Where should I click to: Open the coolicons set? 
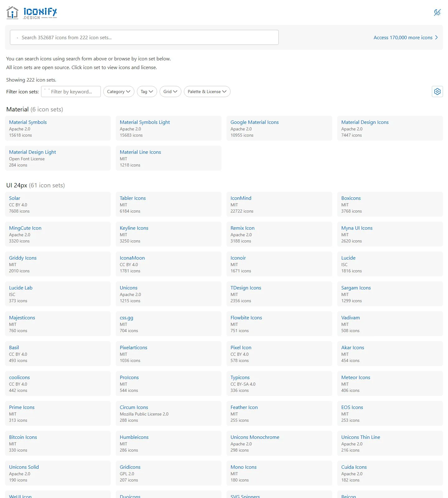coord(58,383)
